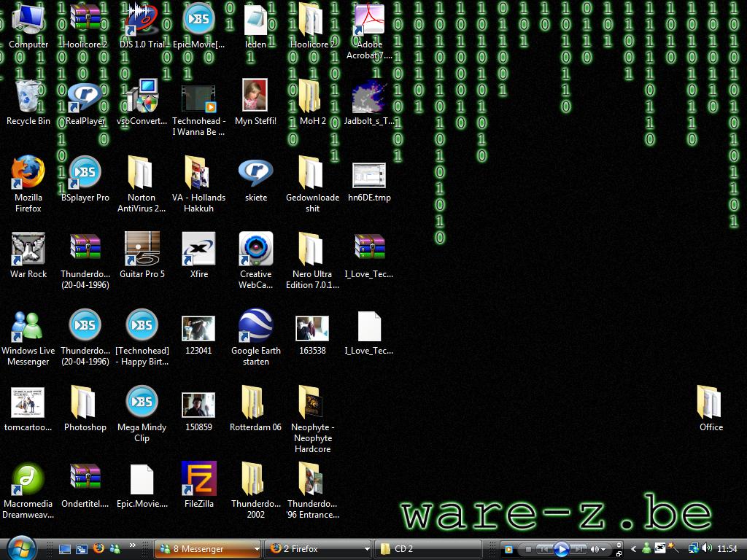Skip to next track in taskbar player
747x560 pixels.
coord(578,550)
